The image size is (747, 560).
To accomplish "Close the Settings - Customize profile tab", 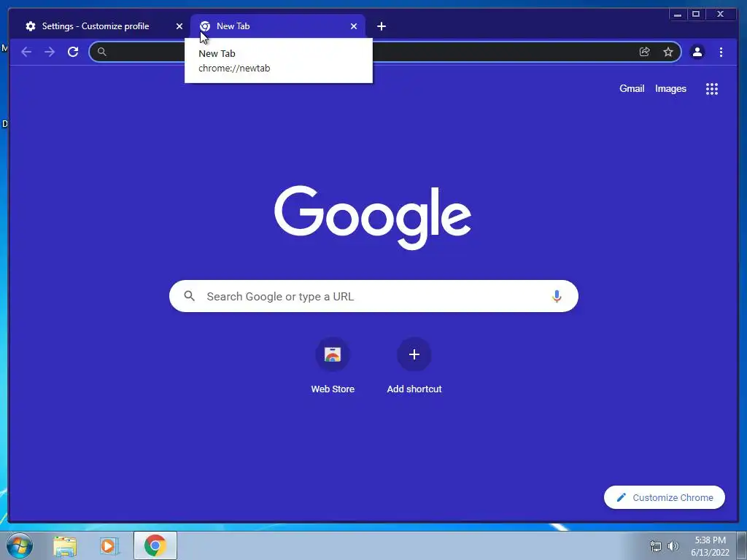I will [179, 26].
